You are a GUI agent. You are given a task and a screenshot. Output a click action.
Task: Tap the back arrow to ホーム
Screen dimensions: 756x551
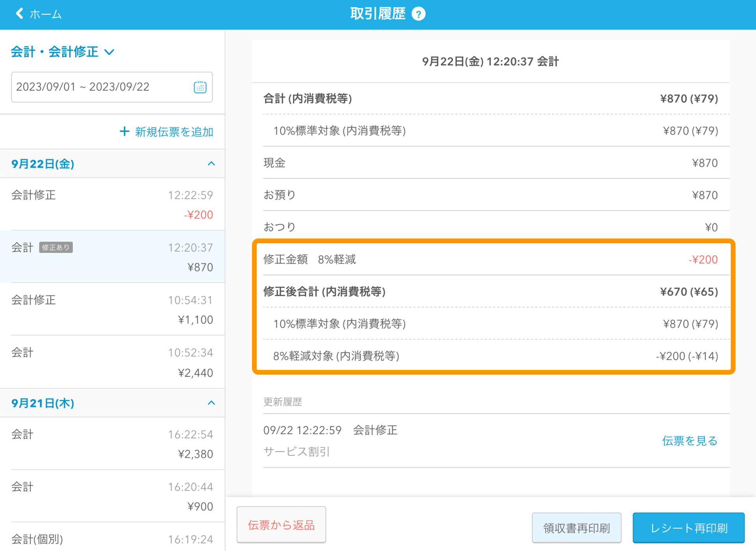(20, 14)
